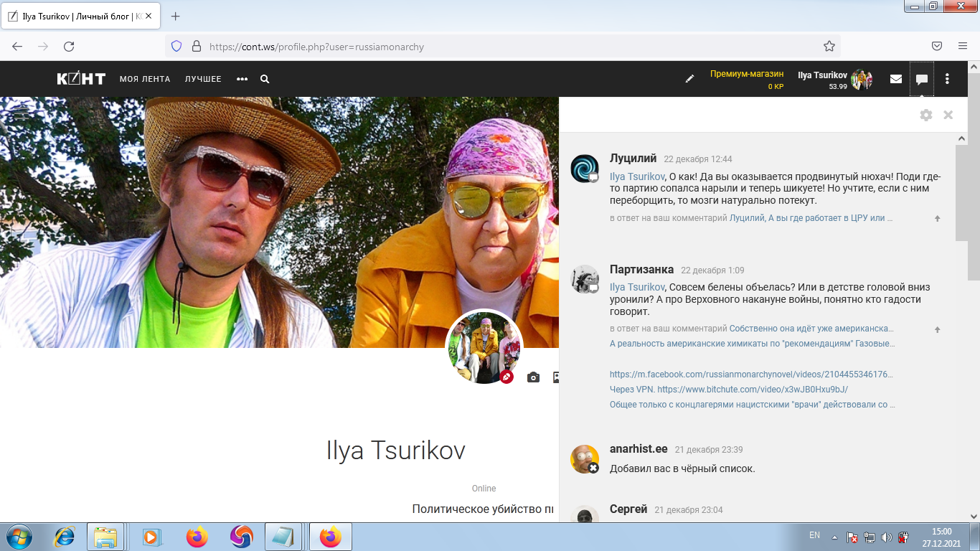980x551 pixels.
Task: Click the red edit avatar badge
Action: click(x=507, y=377)
